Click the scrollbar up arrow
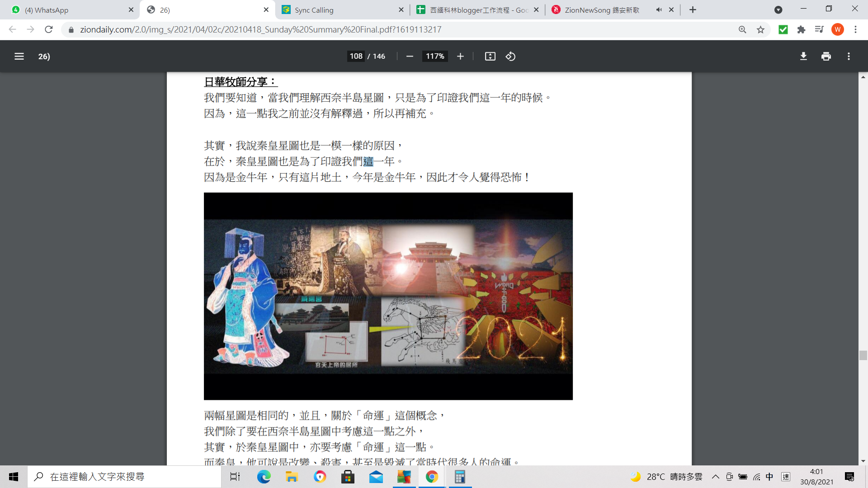This screenshot has height=488, width=868. click(x=863, y=77)
